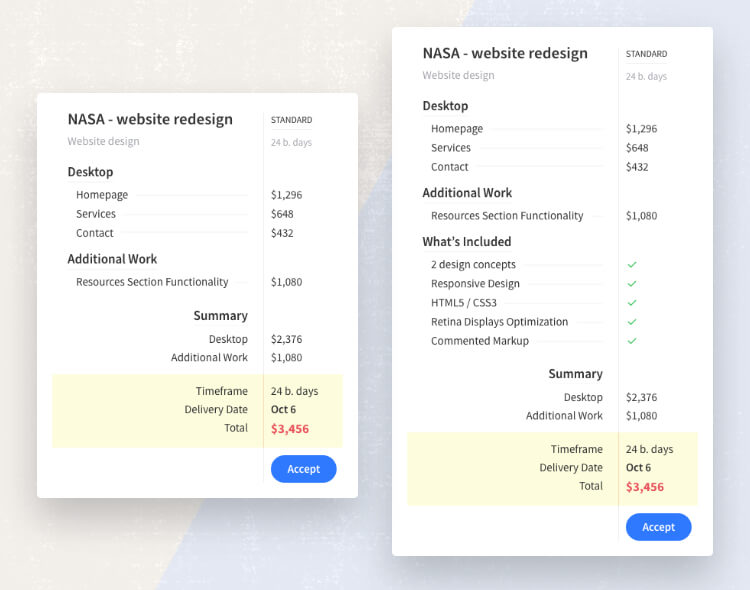Click Accept button in left card
Image resolution: width=750 pixels, height=590 pixels.
pos(304,469)
